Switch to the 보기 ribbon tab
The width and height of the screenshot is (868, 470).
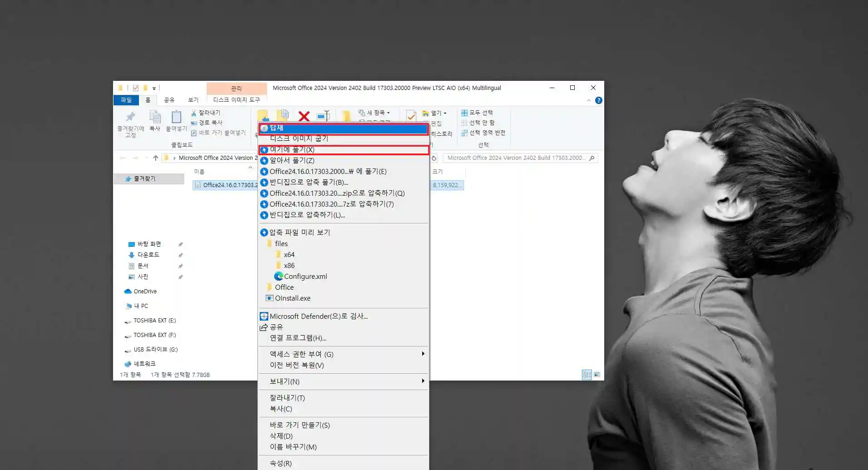[x=193, y=100]
